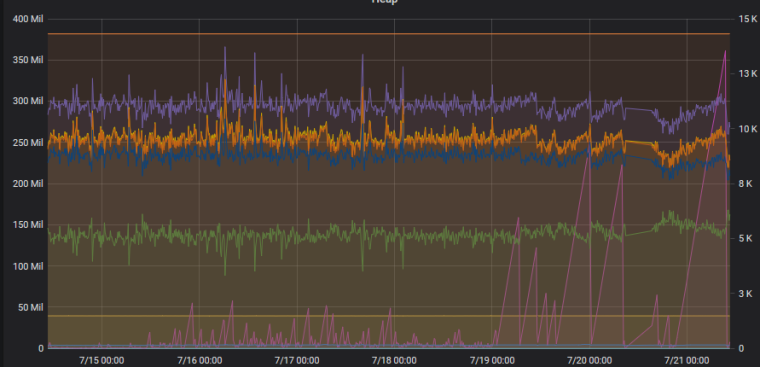760x367 pixels.
Task: Click the 300 Mil y-axis label
Action: click(27, 102)
